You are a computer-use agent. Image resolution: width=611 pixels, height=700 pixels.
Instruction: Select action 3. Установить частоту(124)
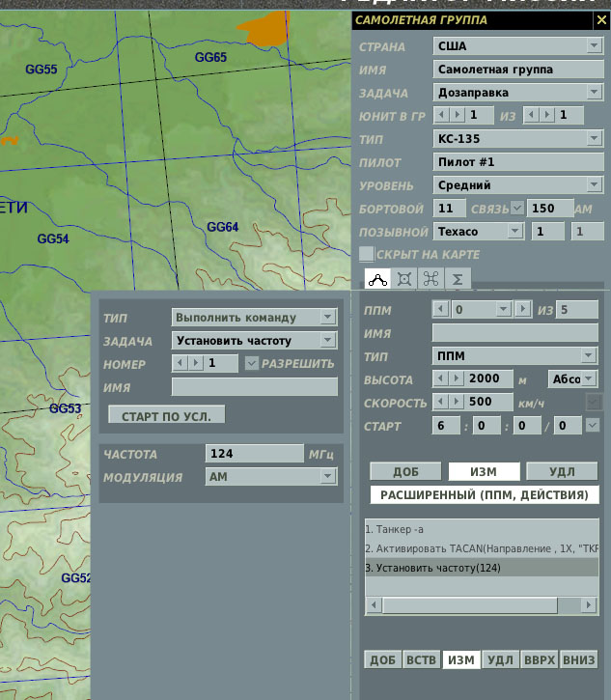(482, 568)
